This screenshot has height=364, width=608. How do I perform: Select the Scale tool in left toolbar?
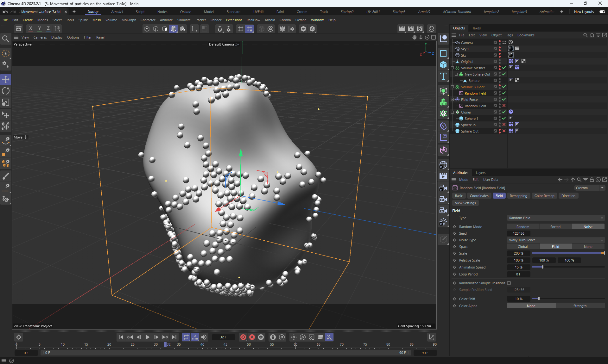point(6,102)
